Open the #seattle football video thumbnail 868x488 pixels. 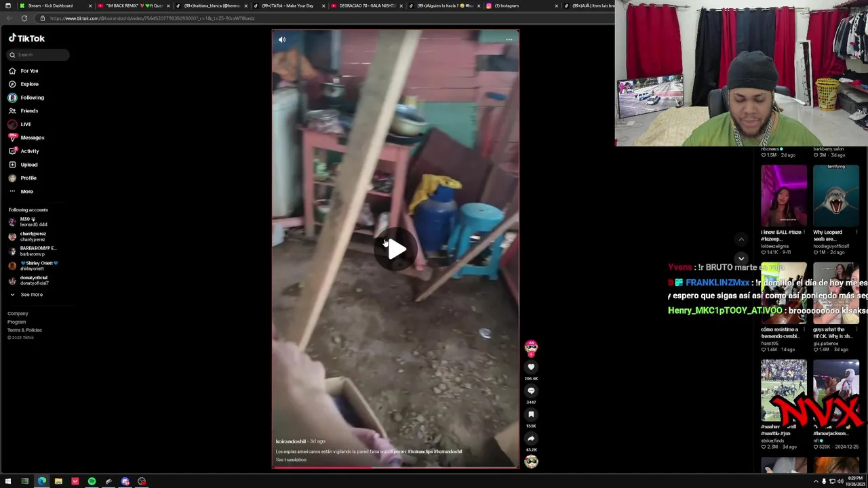pos(784,390)
